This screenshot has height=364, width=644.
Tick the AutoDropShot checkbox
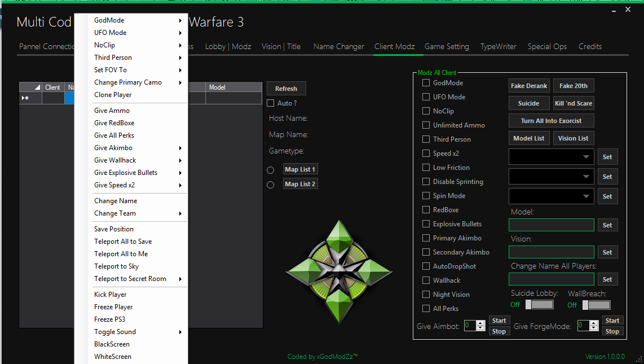[x=426, y=266]
